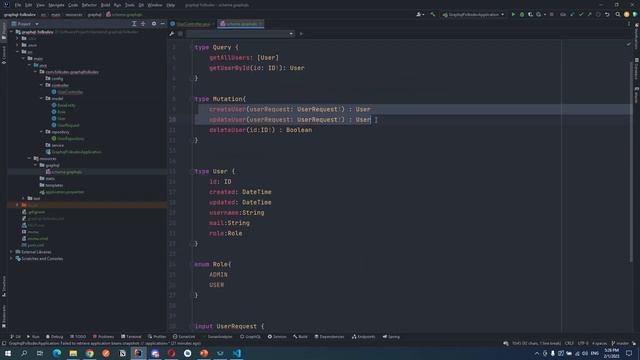Toggle the Terminal tool window
This screenshot has height=360, width=640.
[131, 337]
